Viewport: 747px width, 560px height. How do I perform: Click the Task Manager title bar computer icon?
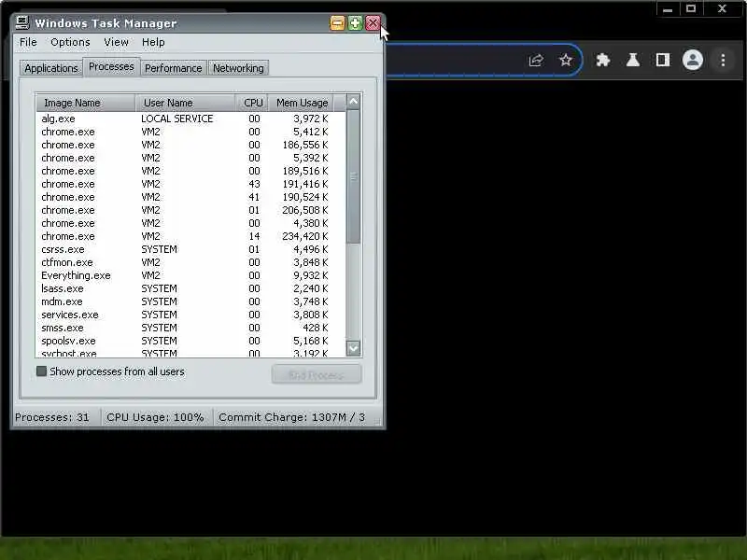[x=22, y=22]
